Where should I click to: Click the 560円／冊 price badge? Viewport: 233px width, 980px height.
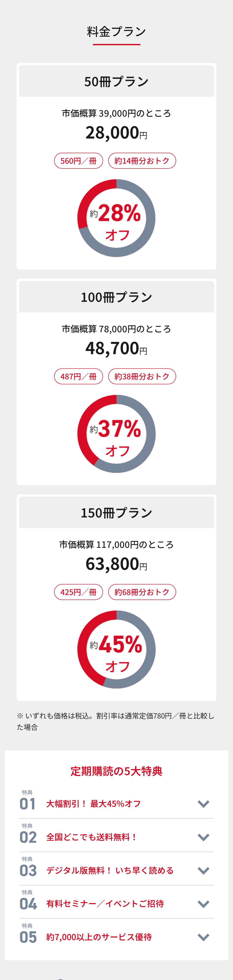click(78, 160)
